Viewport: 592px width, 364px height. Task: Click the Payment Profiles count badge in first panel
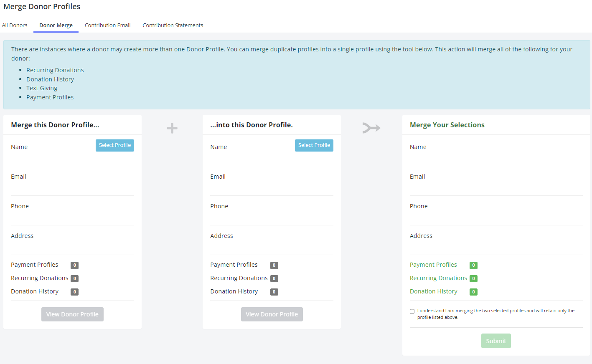[74, 265]
